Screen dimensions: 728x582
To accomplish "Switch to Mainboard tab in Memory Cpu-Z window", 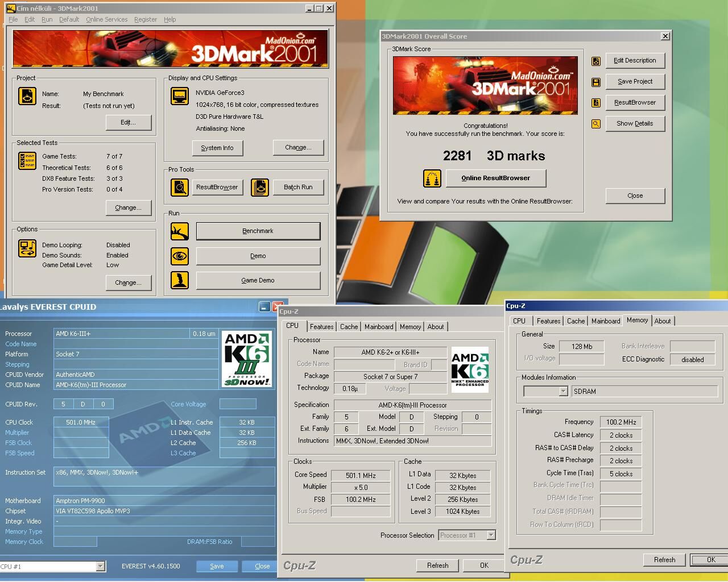I will click(606, 321).
